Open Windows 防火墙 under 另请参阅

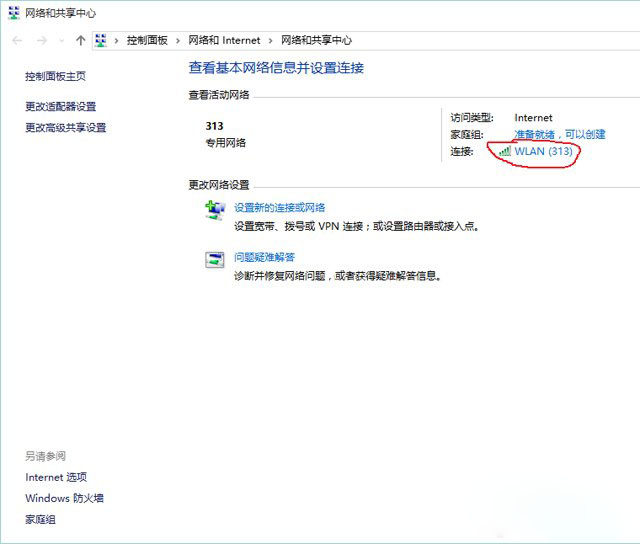point(64,498)
